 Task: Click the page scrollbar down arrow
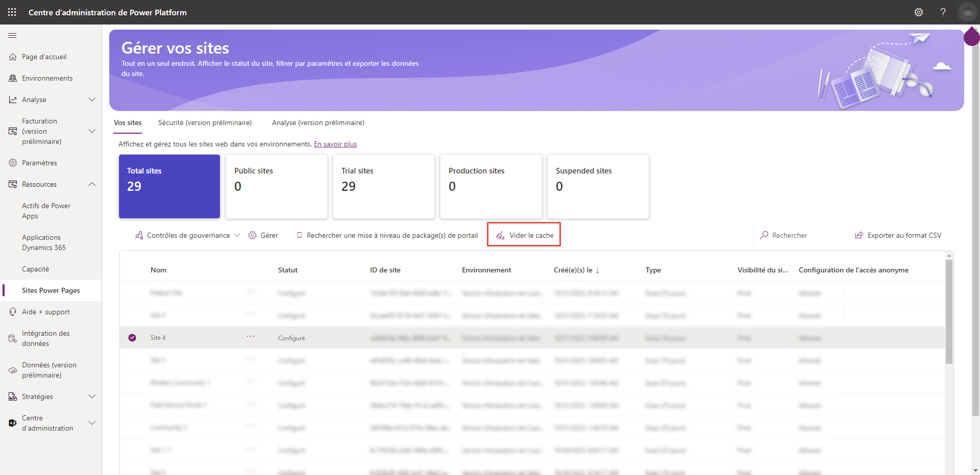(x=975, y=470)
